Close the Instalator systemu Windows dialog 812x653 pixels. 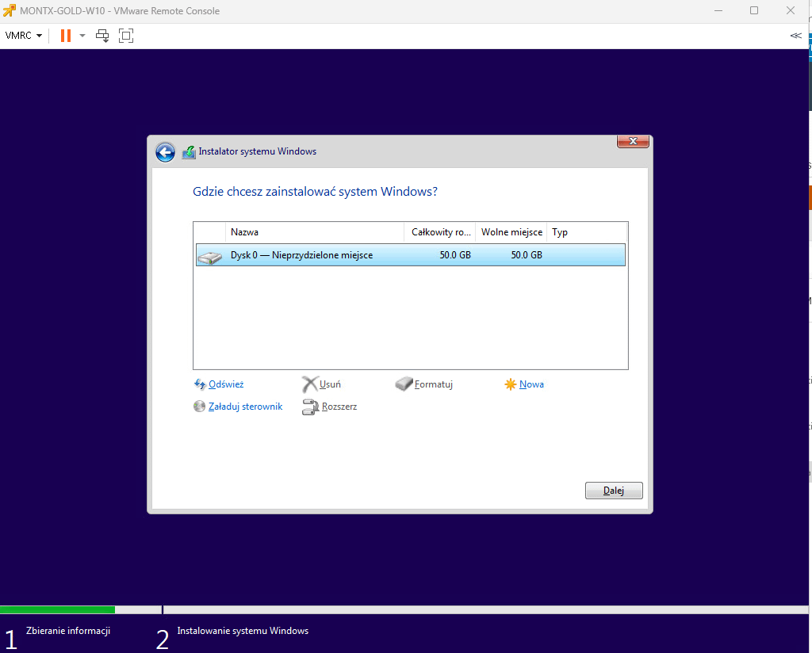click(x=633, y=141)
